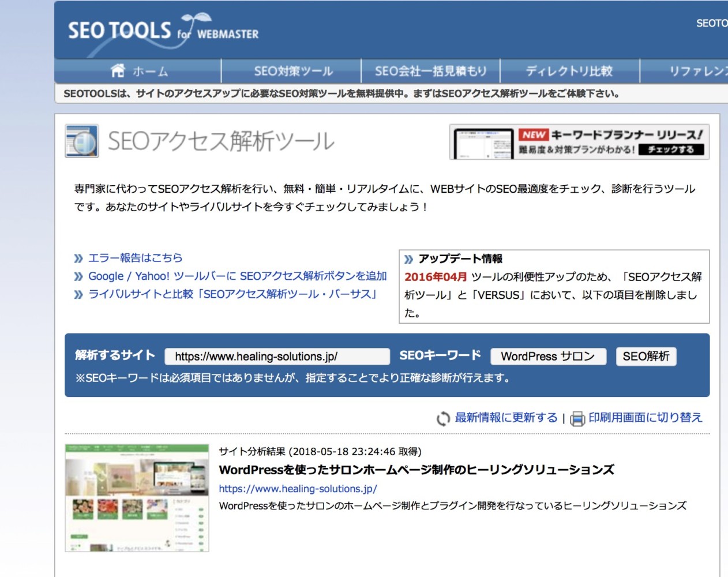Click the healing-solutions site screenshot thumbnail
Image resolution: width=728 pixels, height=577 pixels.
(137, 498)
